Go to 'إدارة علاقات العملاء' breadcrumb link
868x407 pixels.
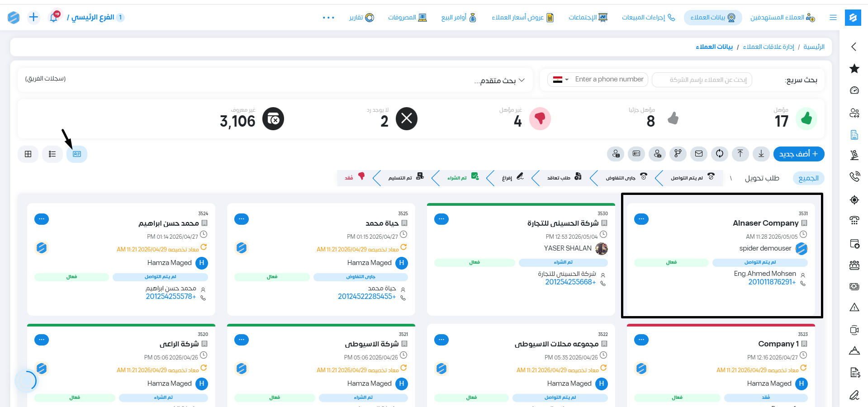pyautogui.click(x=768, y=47)
